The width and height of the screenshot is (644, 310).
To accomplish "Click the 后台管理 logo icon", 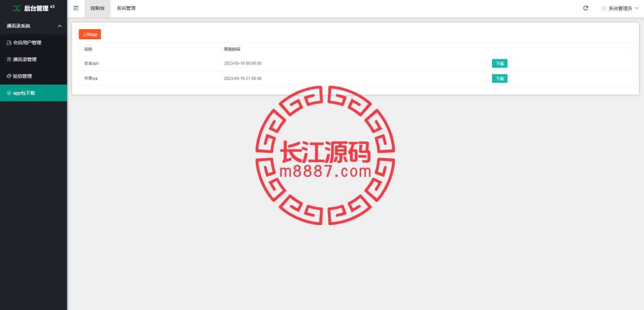I will coord(17,9).
